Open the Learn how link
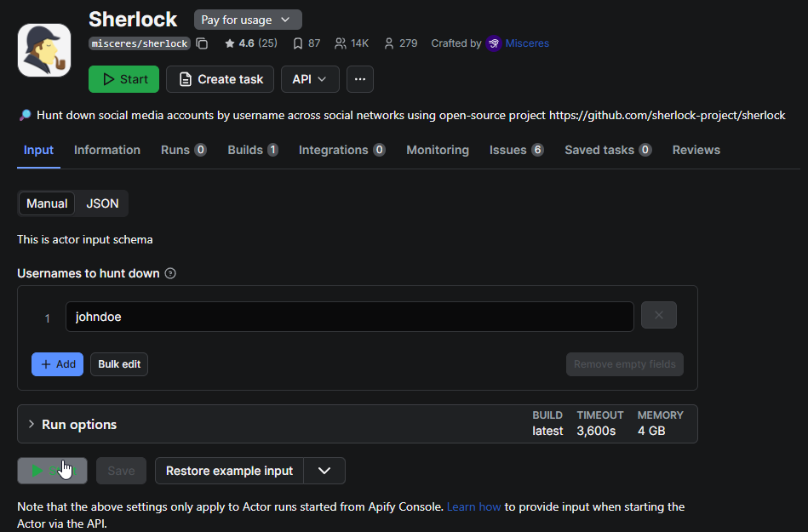 coord(474,506)
